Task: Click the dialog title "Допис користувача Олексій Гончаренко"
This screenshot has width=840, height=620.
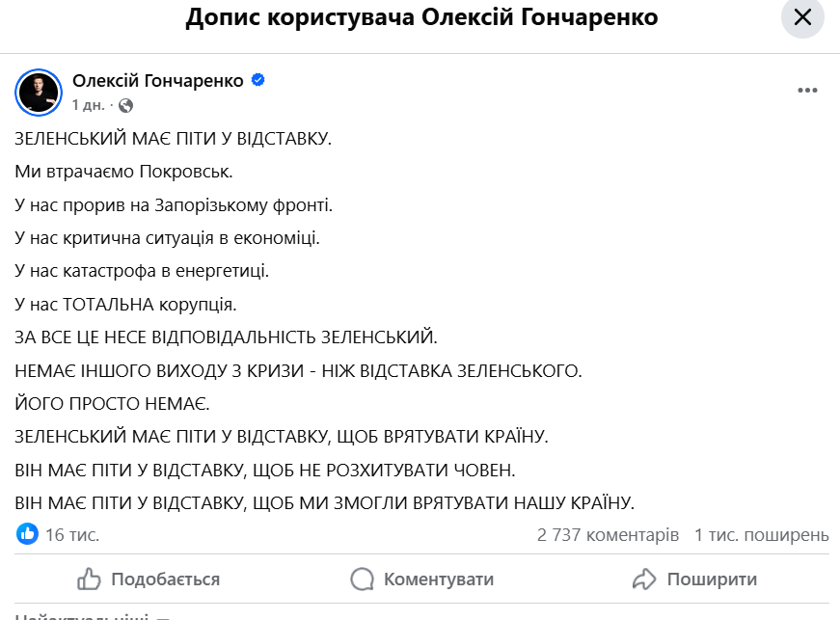Action: 420,18
